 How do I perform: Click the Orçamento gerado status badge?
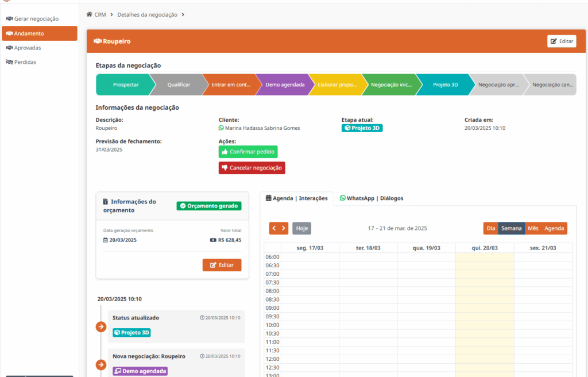point(209,206)
